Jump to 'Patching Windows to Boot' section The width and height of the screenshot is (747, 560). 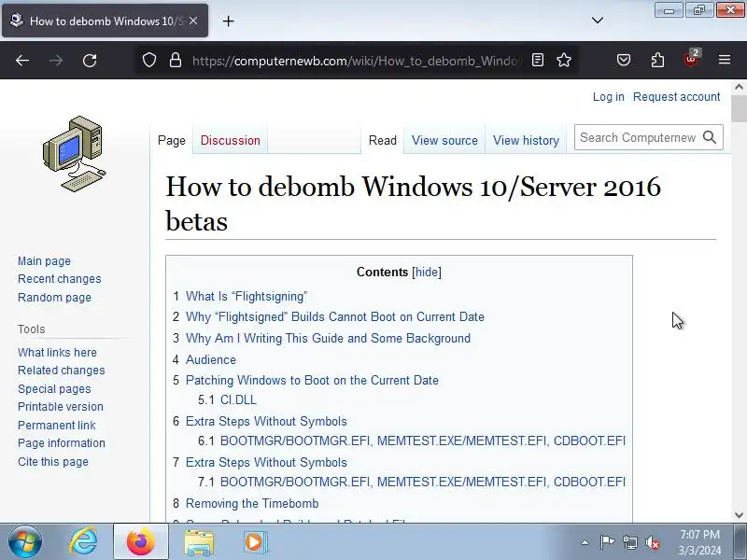click(x=312, y=381)
